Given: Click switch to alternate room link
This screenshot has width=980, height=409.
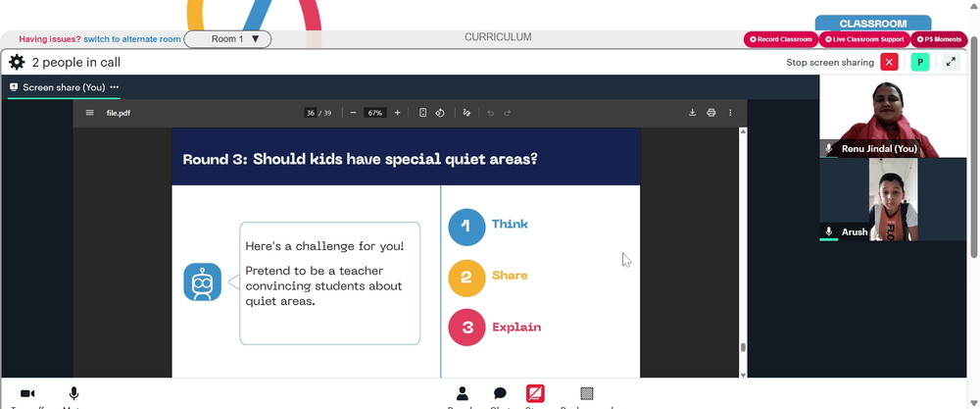Looking at the screenshot, I should 132,39.
